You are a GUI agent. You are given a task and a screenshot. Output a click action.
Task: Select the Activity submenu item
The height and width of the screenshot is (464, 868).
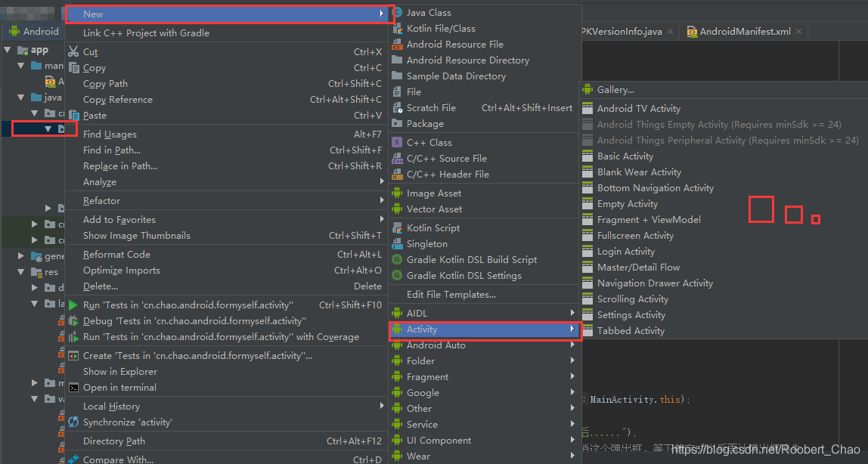485,329
